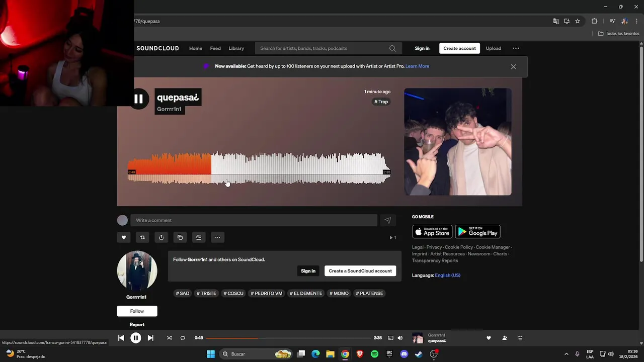Viewport: 644px width, 362px height.
Task: Seek on the bottom player progress bar
Action: tap(288, 338)
